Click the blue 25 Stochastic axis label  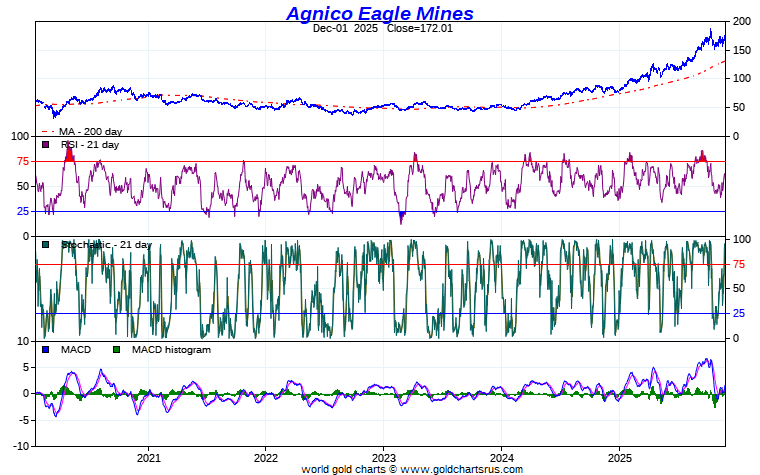(x=739, y=314)
